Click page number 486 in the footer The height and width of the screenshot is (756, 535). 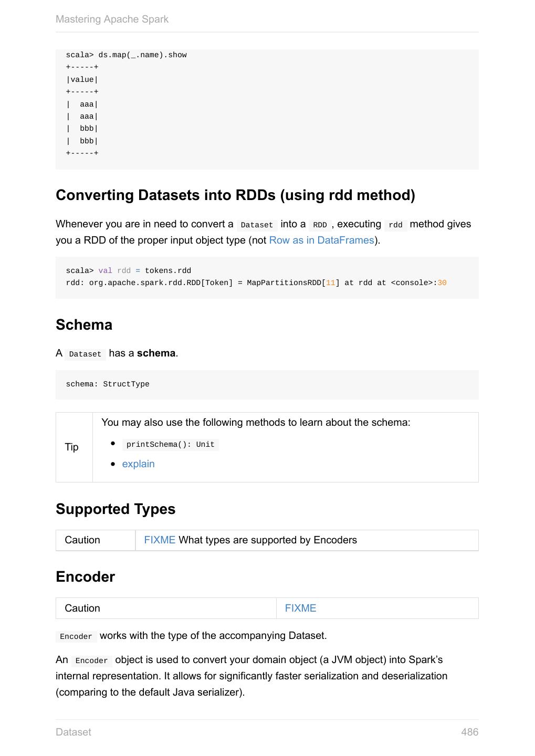[x=469, y=732]
